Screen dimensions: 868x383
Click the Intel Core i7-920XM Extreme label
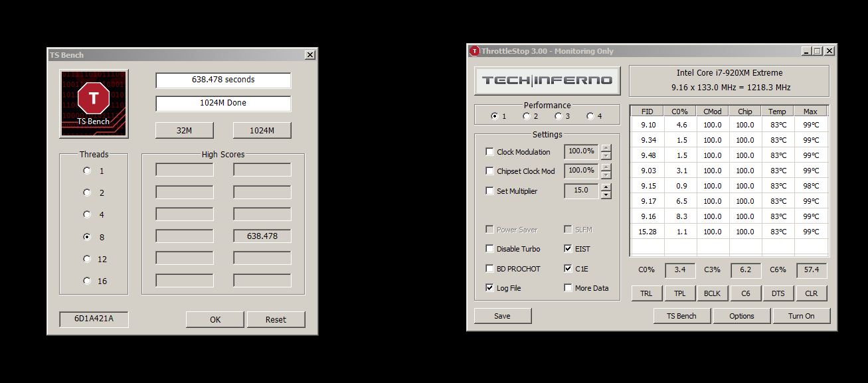coord(729,73)
